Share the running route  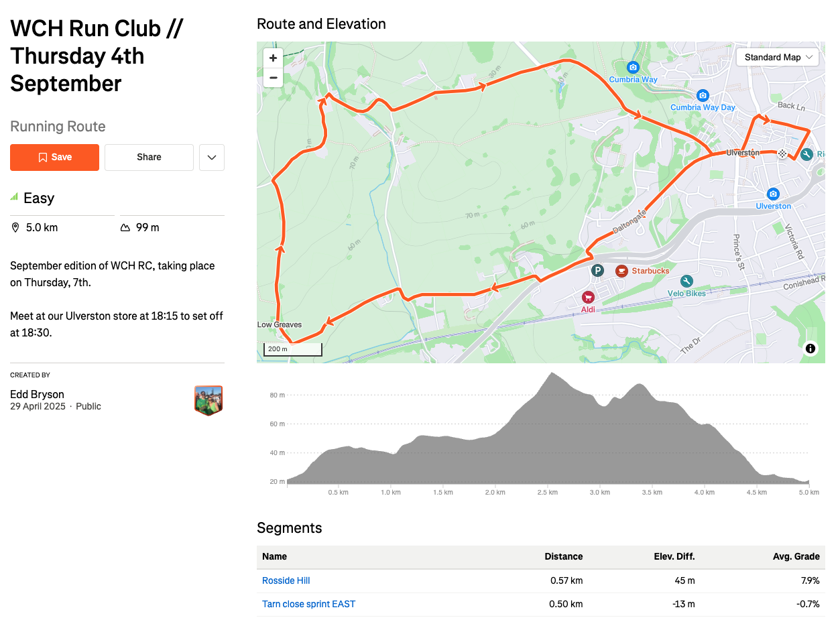click(x=149, y=158)
